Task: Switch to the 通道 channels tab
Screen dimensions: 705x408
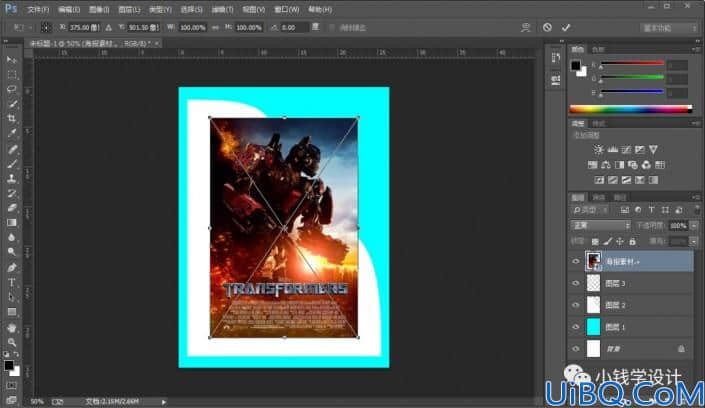Action: (x=599, y=197)
